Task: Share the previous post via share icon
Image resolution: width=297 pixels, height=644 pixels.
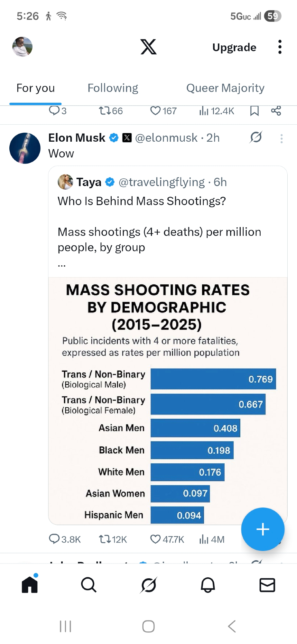Action: click(x=276, y=111)
